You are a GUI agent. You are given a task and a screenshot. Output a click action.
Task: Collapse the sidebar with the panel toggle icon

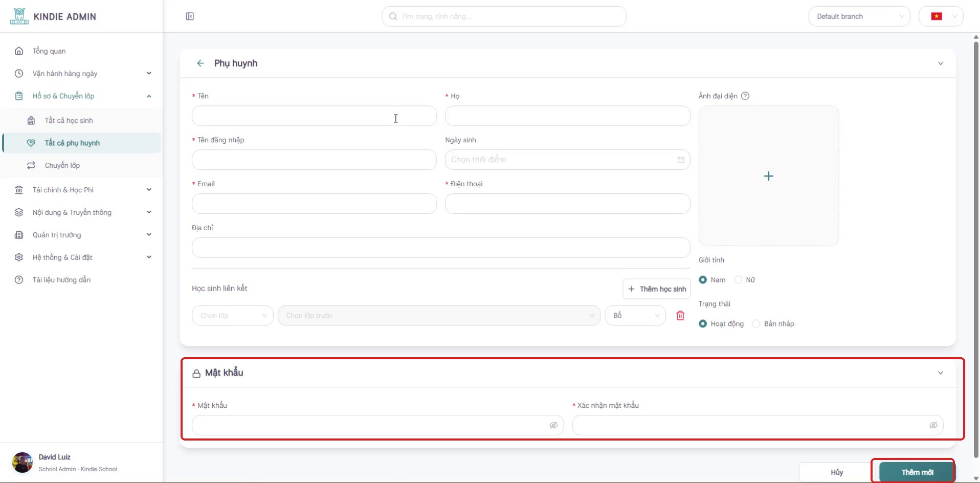point(190,16)
